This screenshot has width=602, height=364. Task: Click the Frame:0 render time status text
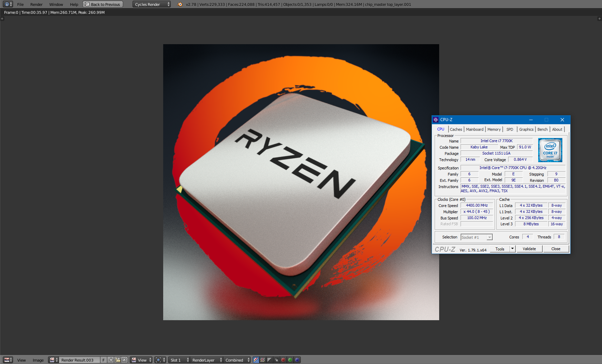tap(54, 12)
